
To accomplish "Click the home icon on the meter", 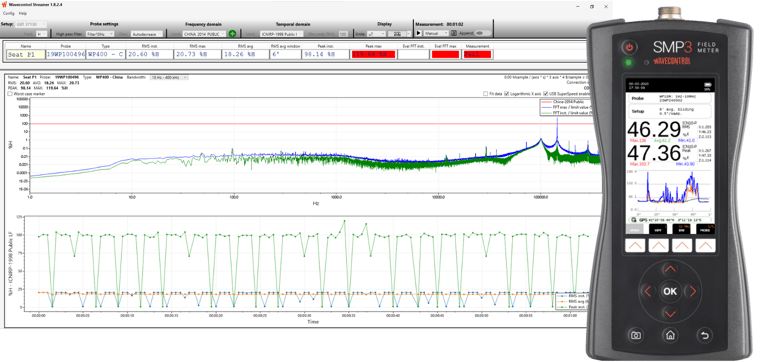I will pos(670,335).
